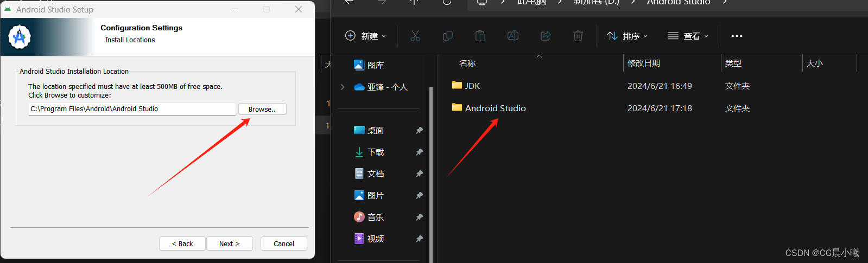Click the Next > button

(x=230, y=243)
